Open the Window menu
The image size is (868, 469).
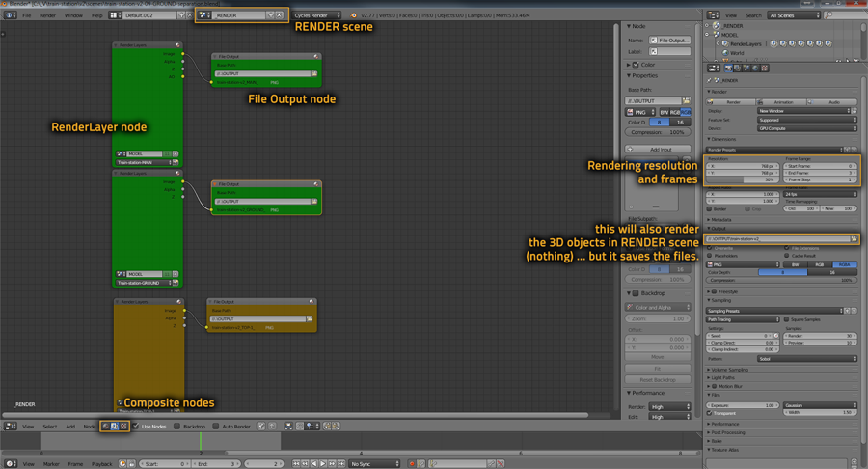point(73,15)
